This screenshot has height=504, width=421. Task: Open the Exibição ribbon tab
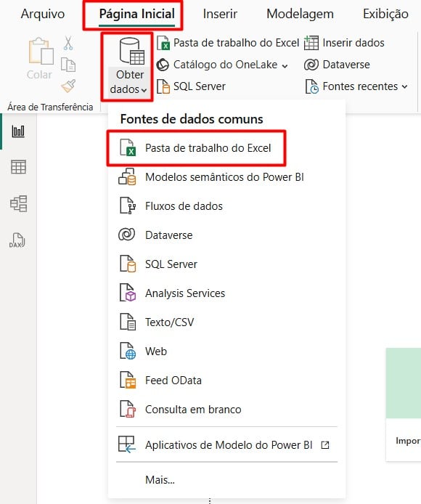(385, 14)
